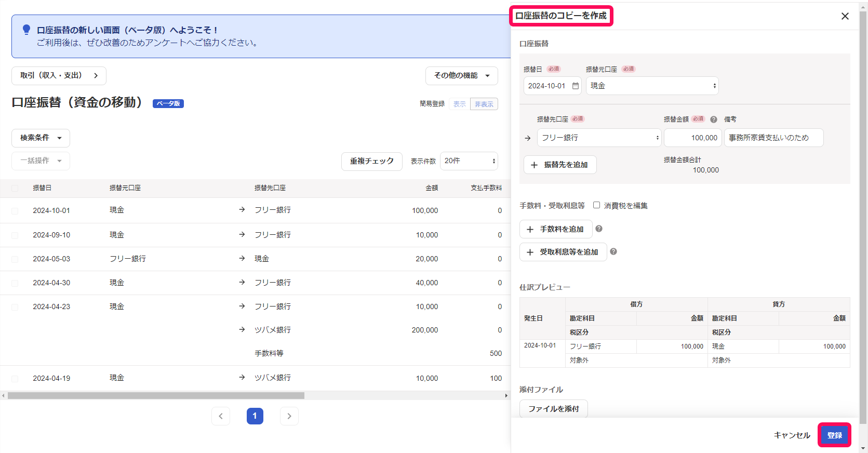This screenshot has width=868, height=453.
Task: Click ファイルを添付 button
Action: (554, 409)
